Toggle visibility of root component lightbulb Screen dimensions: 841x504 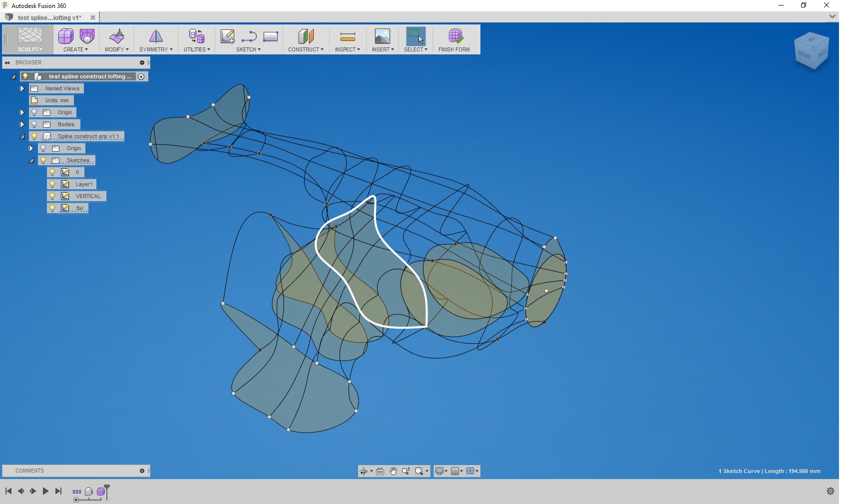(25, 76)
